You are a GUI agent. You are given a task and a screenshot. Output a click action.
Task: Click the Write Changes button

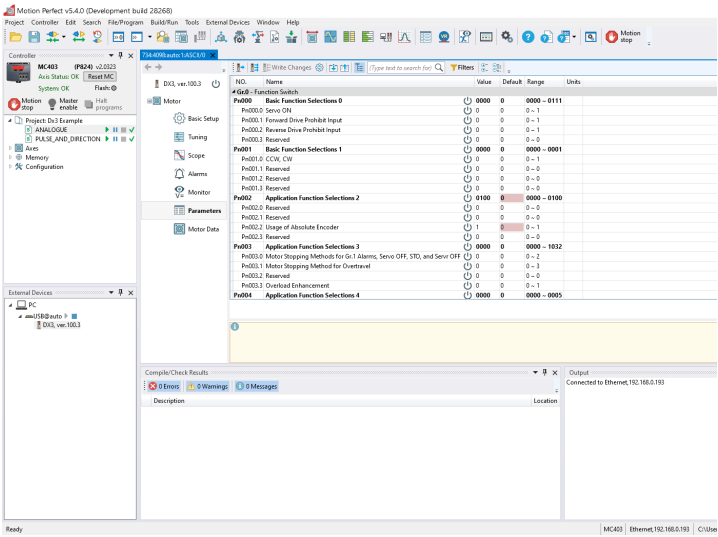[287, 68]
